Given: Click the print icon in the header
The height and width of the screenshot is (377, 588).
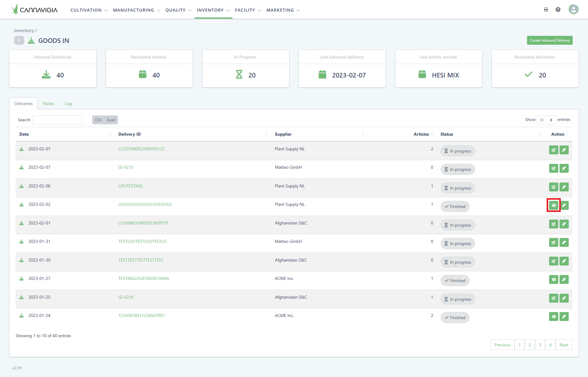Looking at the screenshot, I should [546, 9].
